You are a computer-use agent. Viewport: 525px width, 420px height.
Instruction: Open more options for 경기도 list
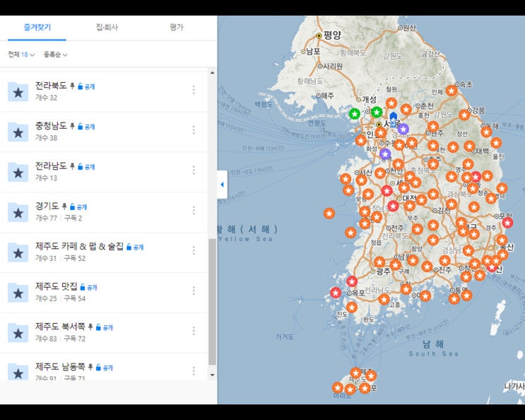[x=194, y=210]
